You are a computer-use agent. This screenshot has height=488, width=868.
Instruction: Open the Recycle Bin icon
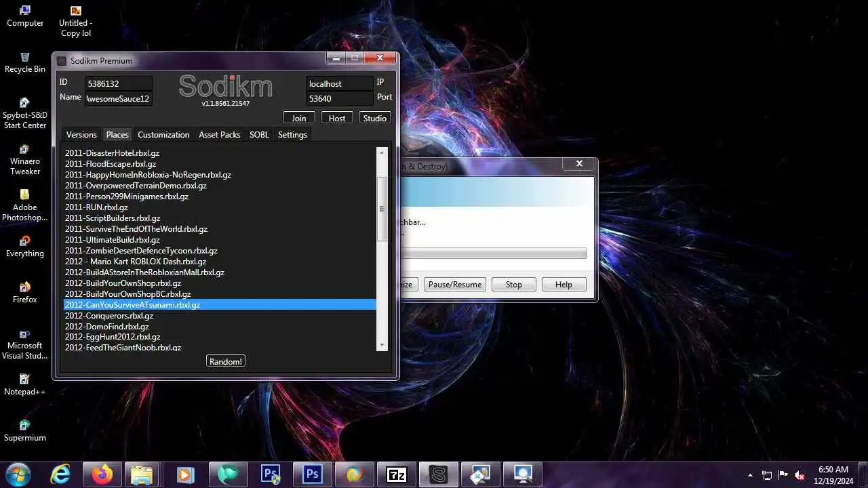point(25,62)
